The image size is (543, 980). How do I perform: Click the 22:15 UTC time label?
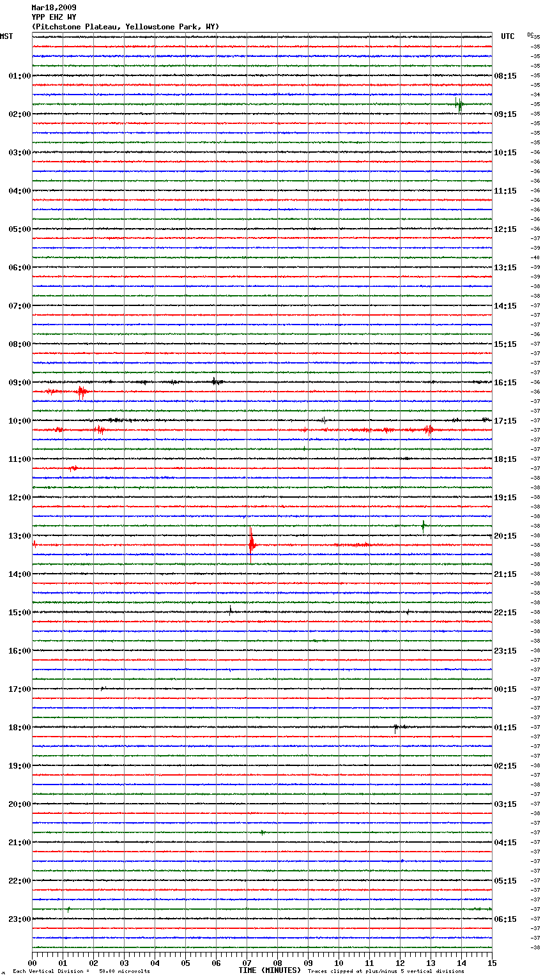click(x=505, y=613)
